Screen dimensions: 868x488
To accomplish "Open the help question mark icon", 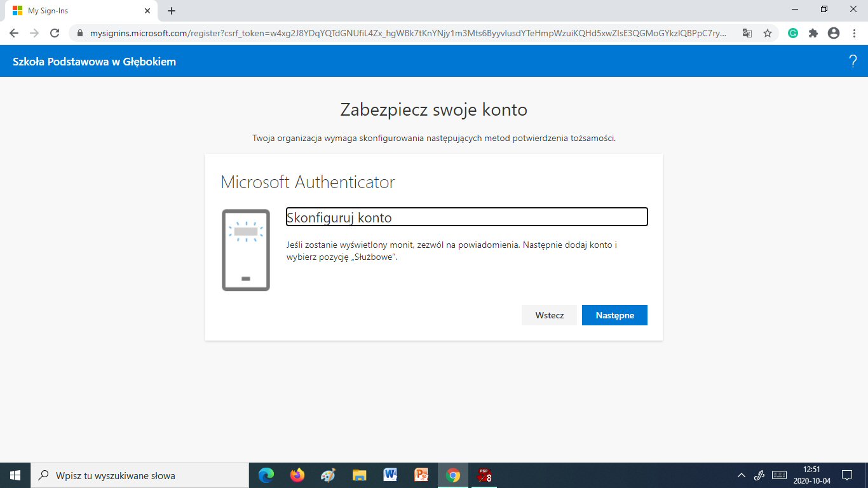I will coord(853,62).
